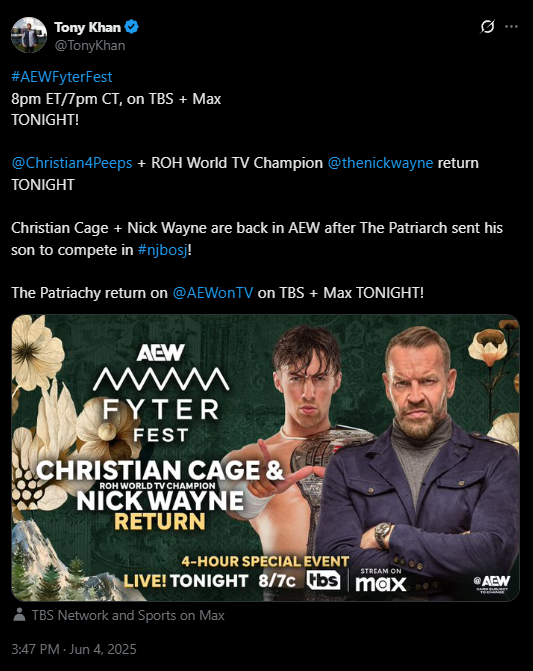
Task: Visit the @thenickwayne mention
Action: click(380, 163)
